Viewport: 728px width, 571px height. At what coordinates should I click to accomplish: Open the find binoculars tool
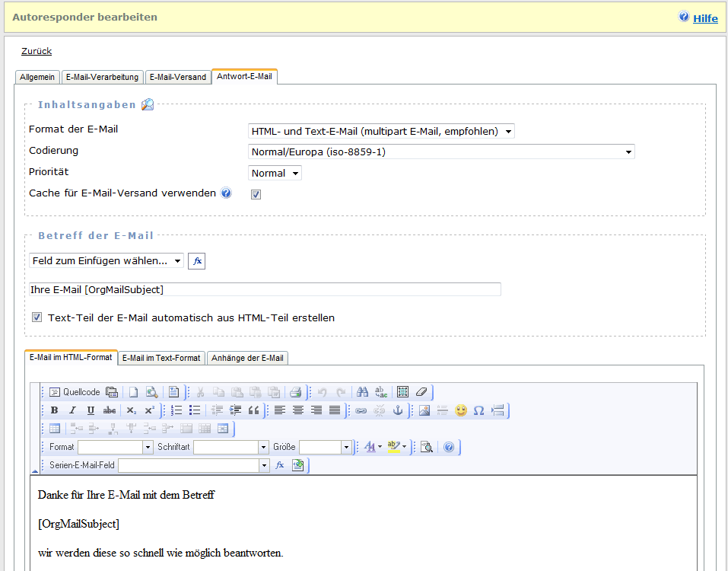pyautogui.click(x=363, y=392)
